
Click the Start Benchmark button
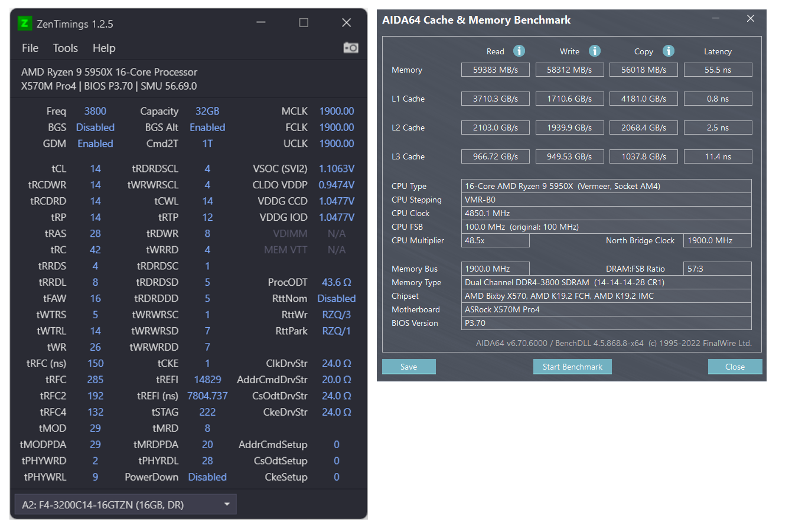(572, 367)
